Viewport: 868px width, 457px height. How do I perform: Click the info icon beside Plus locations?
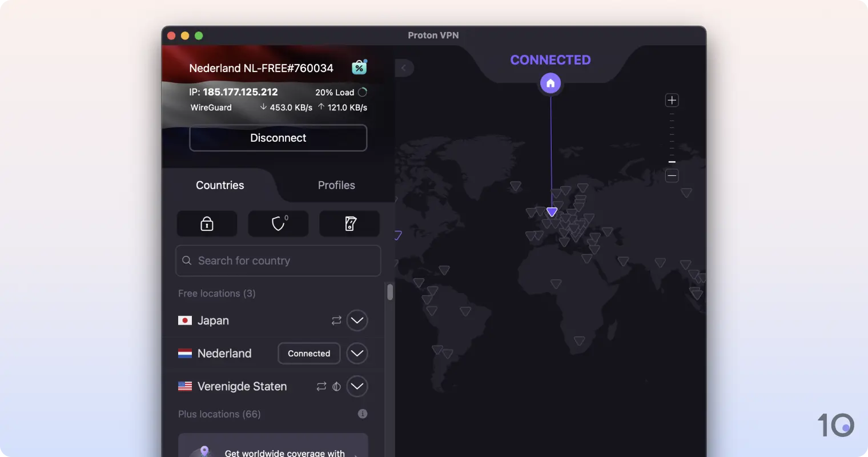[x=363, y=414]
